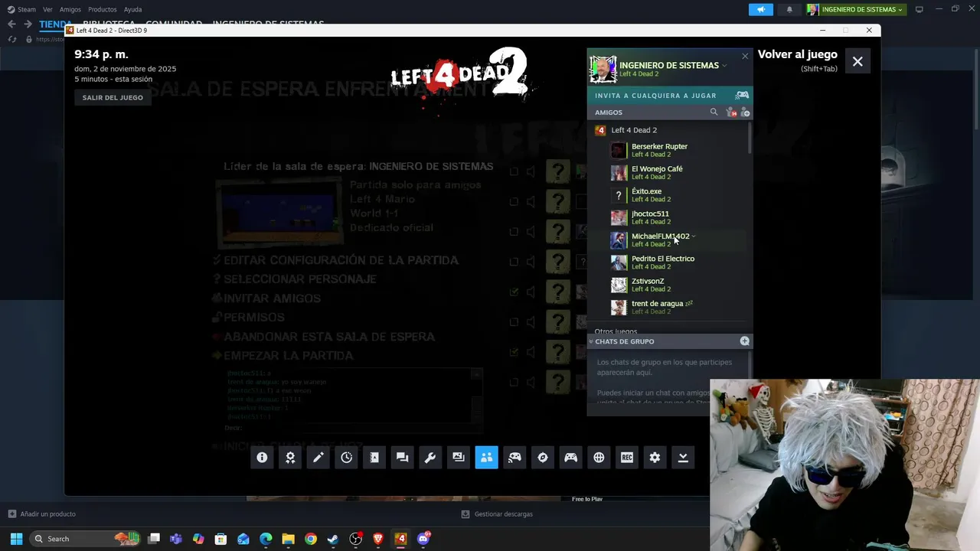Open the Amigos menu in menu bar
Image resolution: width=980 pixels, height=551 pixels.
tap(70, 9)
